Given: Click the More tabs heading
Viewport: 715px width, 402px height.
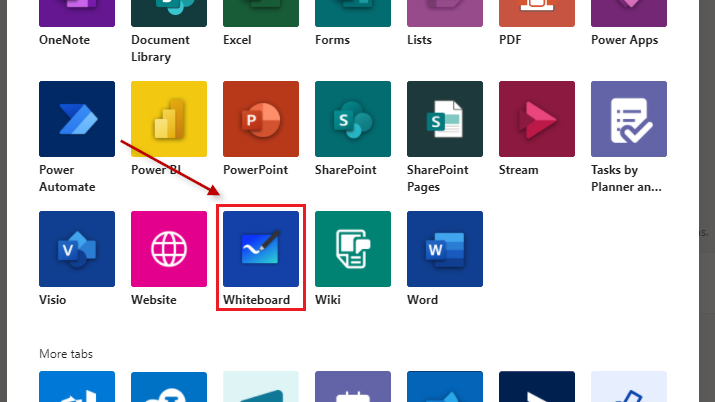Looking at the screenshot, I should pos(66,354).
